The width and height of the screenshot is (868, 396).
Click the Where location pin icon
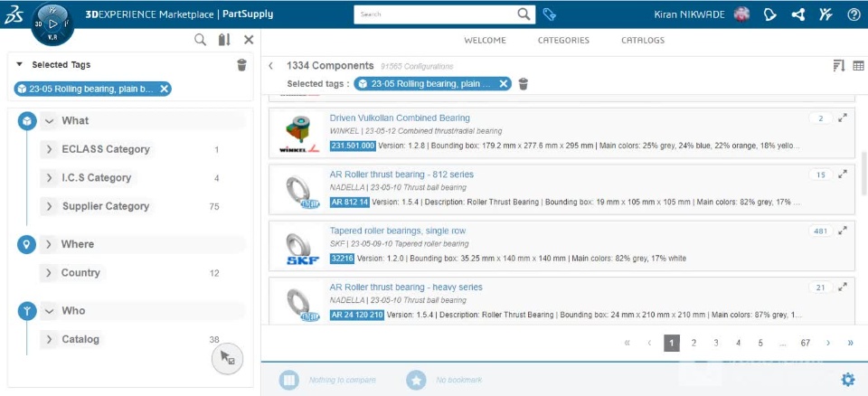(x=26, y=244)
